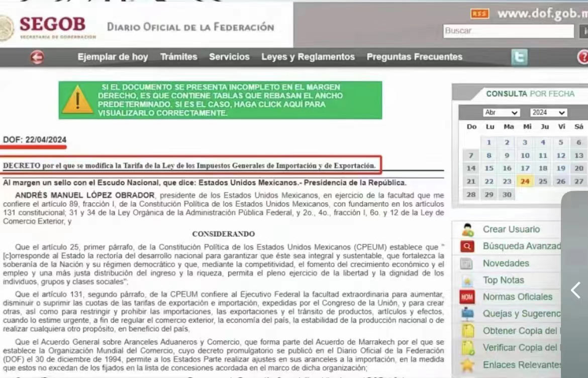Click the Top Notas link

[x=503, y=280]
